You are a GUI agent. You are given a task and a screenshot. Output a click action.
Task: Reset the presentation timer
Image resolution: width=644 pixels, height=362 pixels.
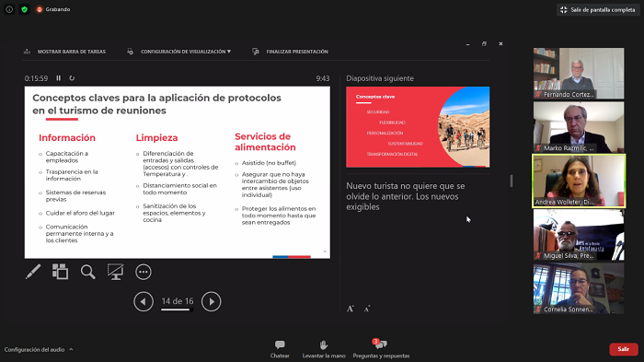72,78
